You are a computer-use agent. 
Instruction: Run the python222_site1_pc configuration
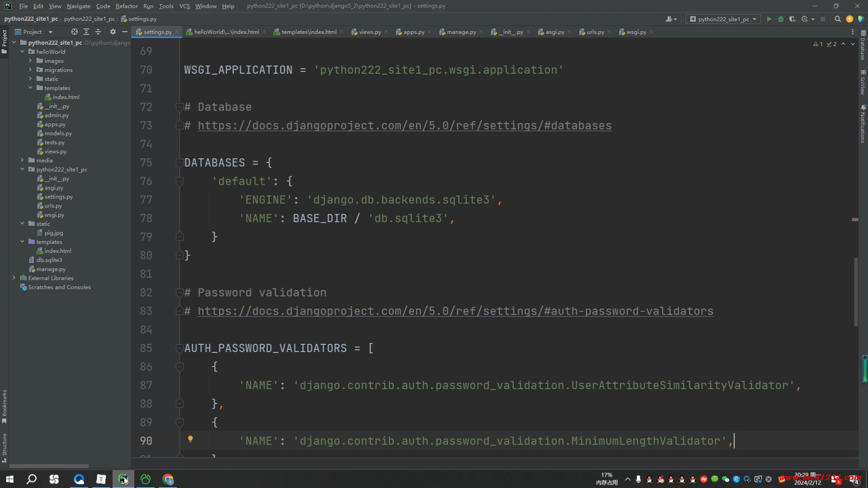click(769, 19)
